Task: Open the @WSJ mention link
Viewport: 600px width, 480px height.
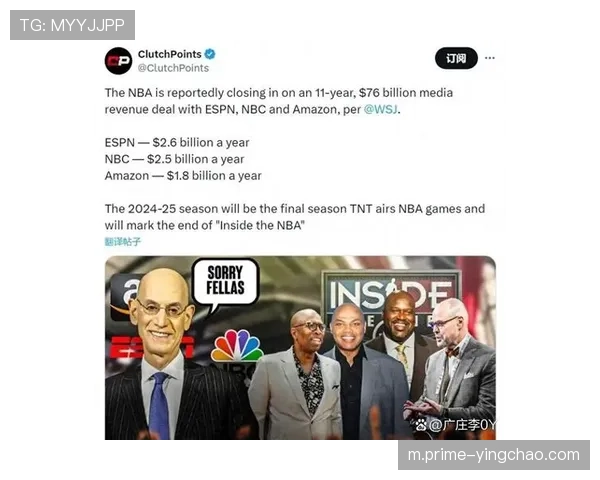Action: (380, 109)
